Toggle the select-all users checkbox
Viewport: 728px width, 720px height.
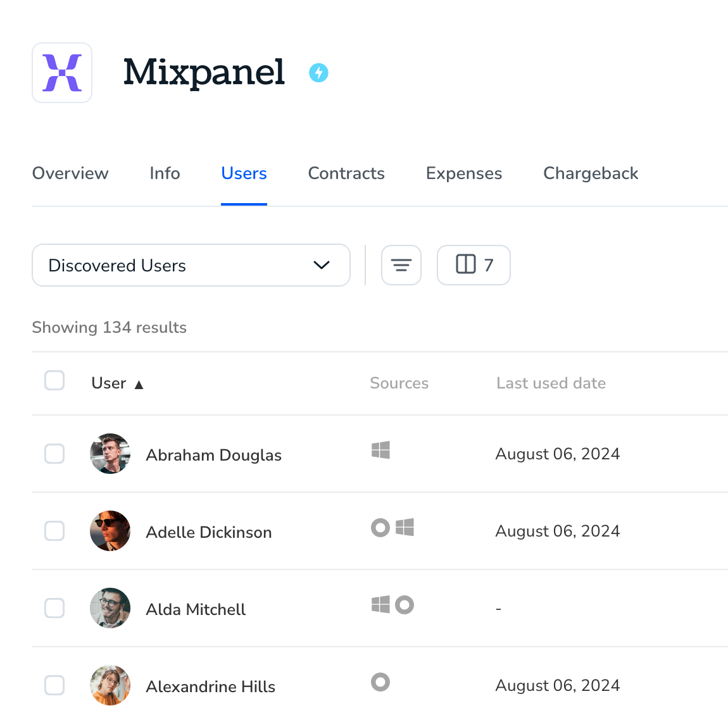[x=54, y=380]
